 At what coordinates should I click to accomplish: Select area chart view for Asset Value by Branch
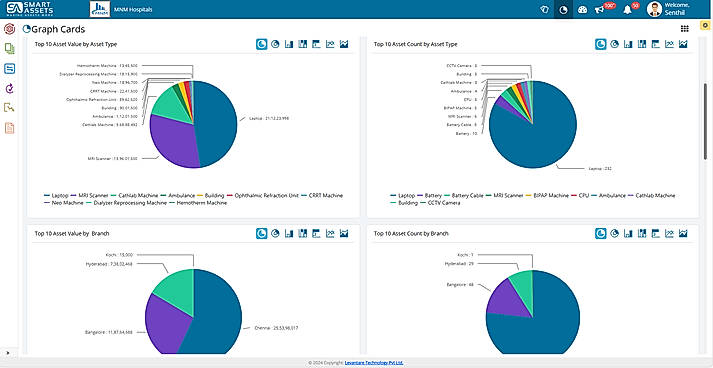pyautogui.click(x=344, y=233)
